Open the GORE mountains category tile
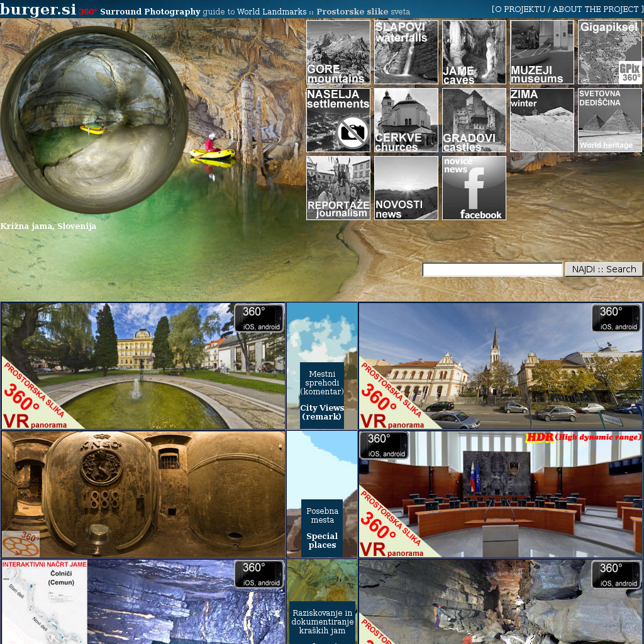Image resolution: width=644 pixels, height=644 pixels. click(338, 52)
